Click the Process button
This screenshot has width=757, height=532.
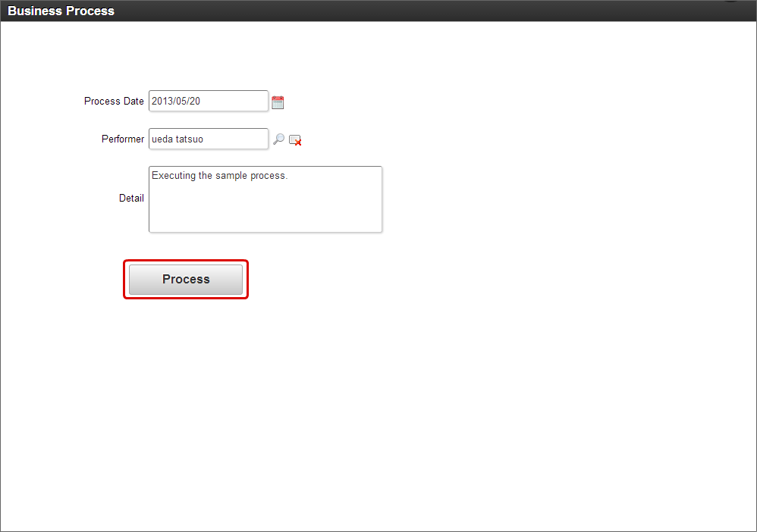click(186, 280)
